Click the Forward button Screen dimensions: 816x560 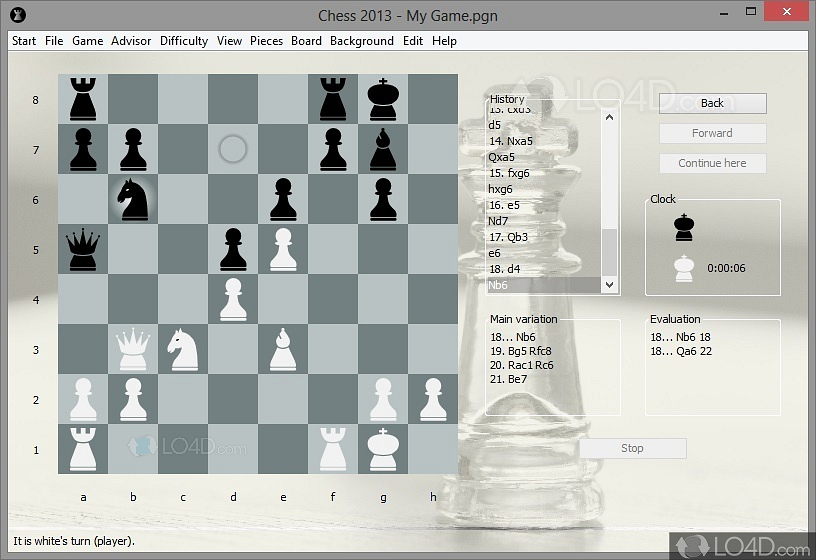[x=712, y=133]
